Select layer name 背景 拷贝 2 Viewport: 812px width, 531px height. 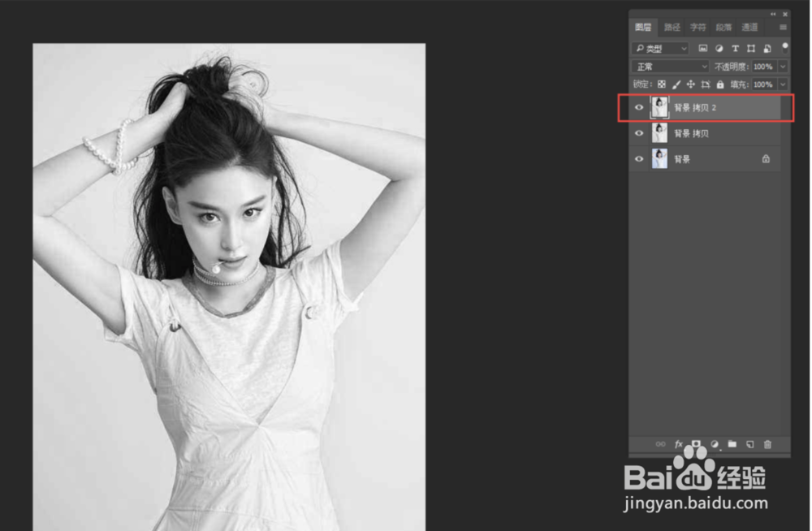(695, 108)
